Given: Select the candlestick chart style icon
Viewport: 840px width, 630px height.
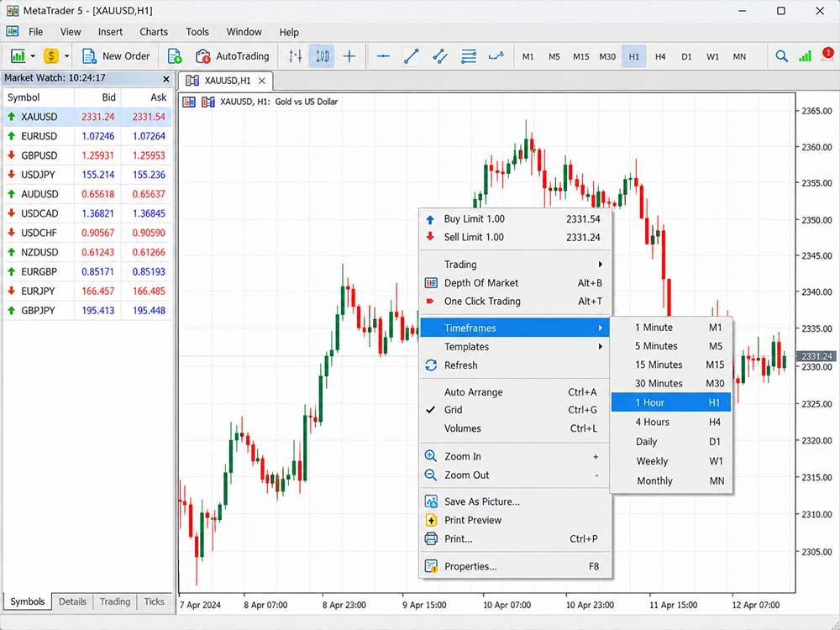Looking at the screenshot, I should pos(322,56).
